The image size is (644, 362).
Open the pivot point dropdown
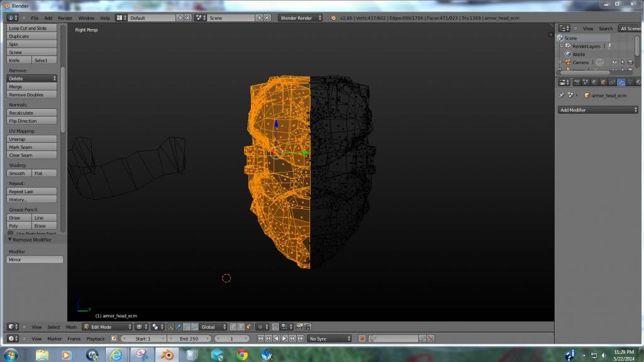pos(157,327)
